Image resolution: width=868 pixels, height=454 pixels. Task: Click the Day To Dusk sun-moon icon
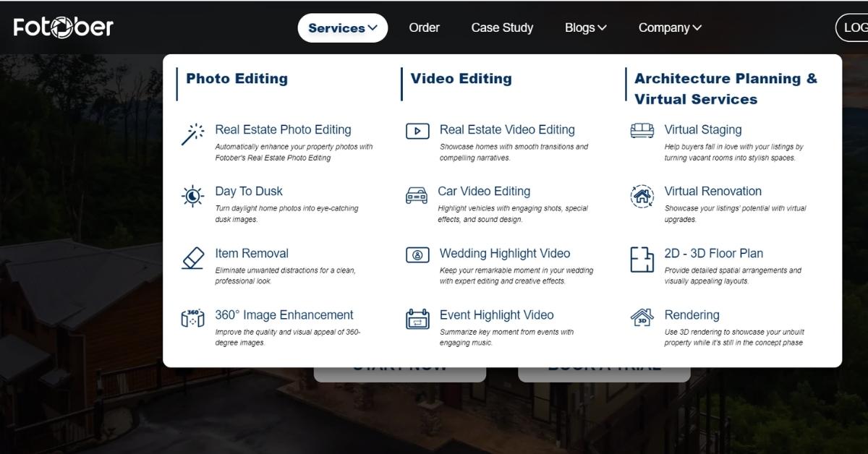[192, 196]
